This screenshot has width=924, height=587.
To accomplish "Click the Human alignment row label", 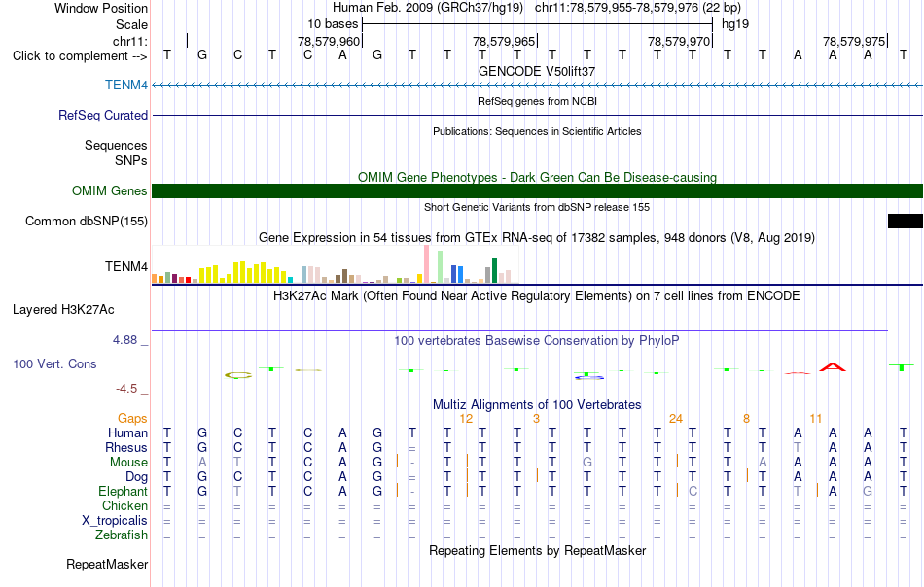I will click(x=127, y=432).
